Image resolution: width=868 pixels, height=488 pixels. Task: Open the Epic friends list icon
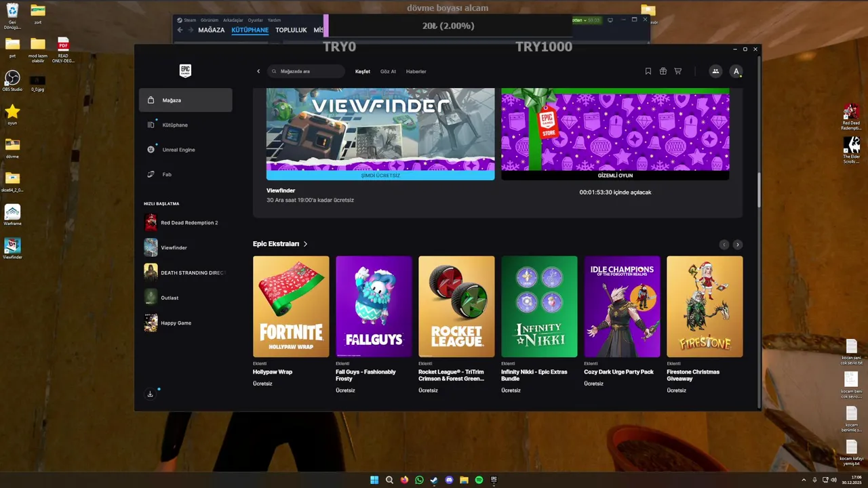[x=715, y=71]
